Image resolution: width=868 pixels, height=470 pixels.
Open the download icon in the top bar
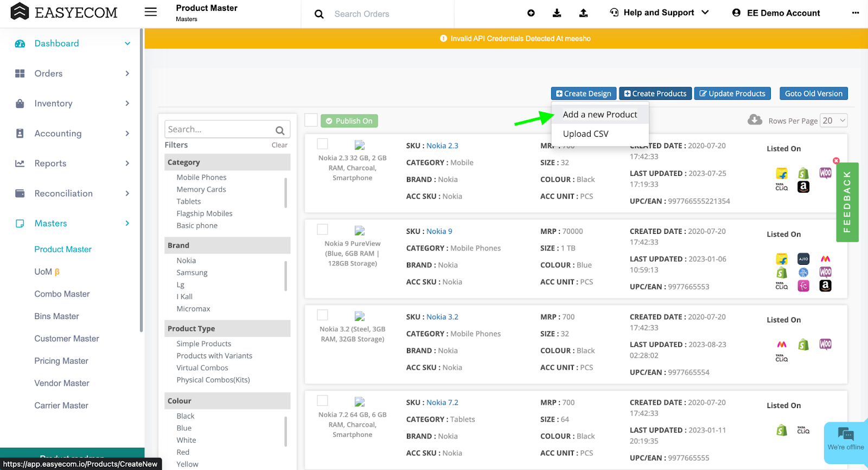(x=557, y=13)
